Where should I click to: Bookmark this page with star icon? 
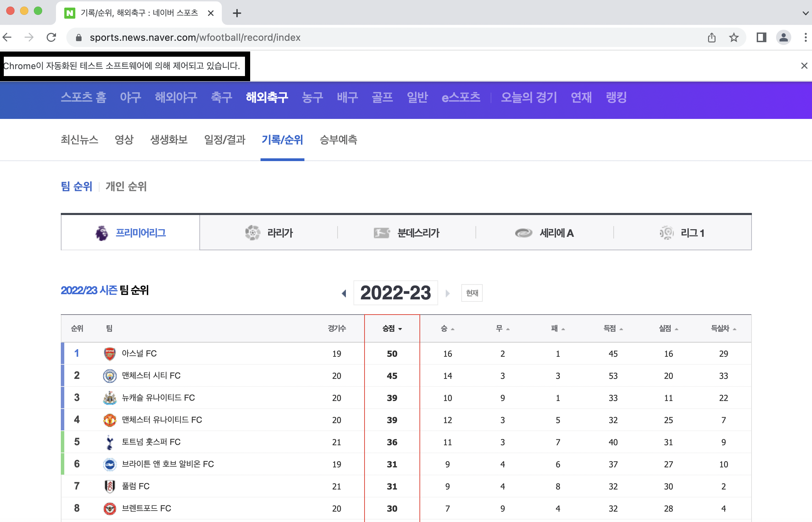point(734,37)
